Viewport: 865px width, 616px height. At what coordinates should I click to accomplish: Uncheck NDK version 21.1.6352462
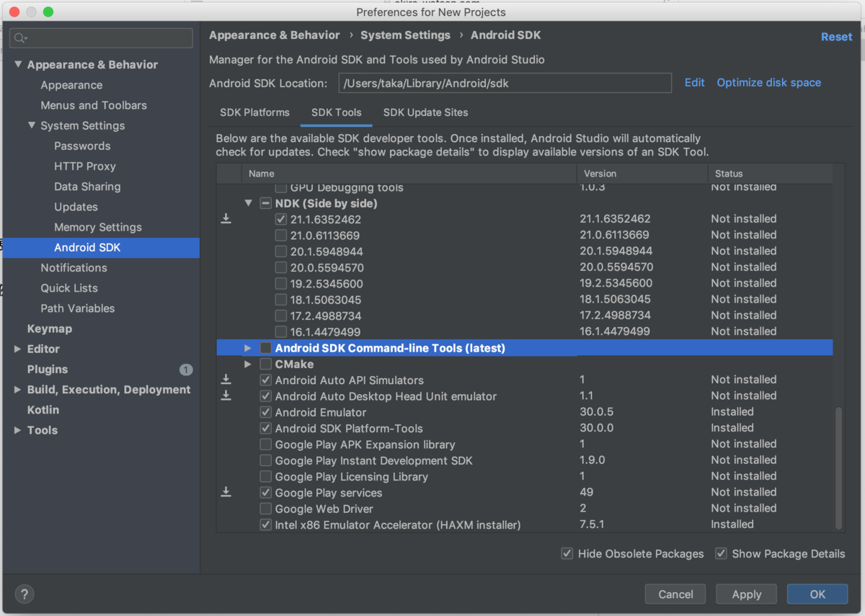(281, 219)
